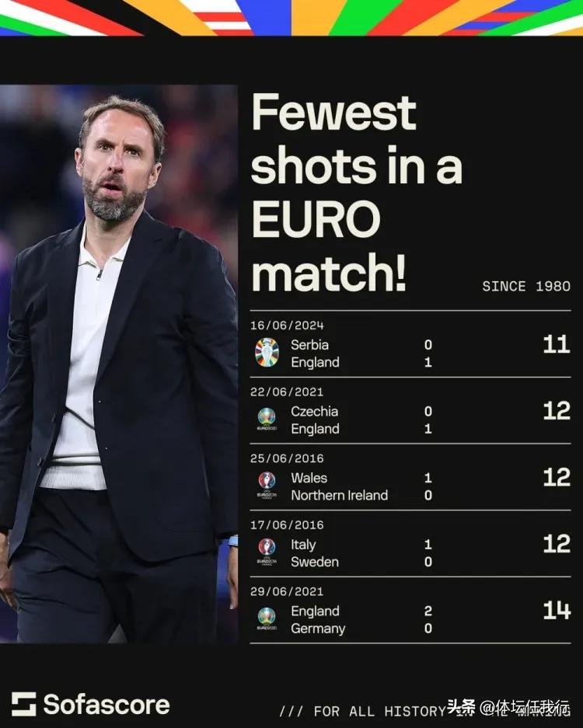This screenshot has height=728, width=583.
Task: Click the 'SINCE 1980' label
Action: 526,286
